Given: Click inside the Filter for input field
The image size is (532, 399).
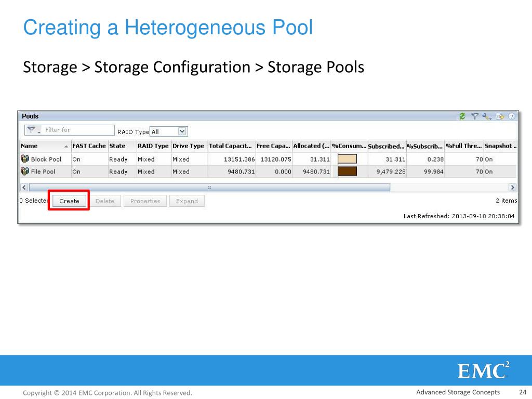Looking at the screenshot, I should pyautogui.click(x=78, y=130).
